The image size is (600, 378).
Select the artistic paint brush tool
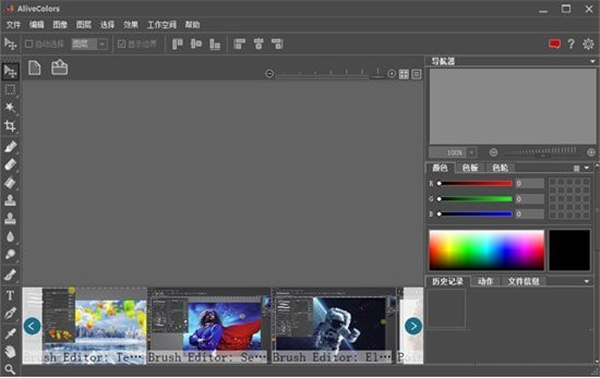coord(10,274)
